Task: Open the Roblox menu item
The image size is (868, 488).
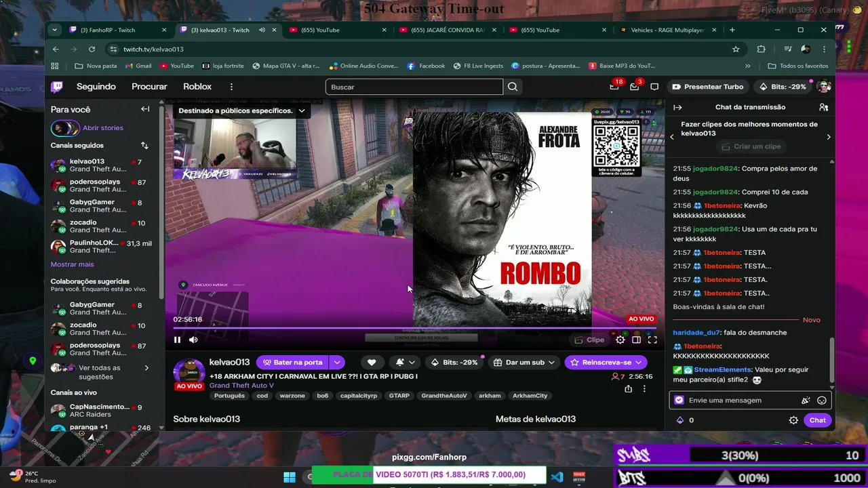Action: [x=197, y=87]
